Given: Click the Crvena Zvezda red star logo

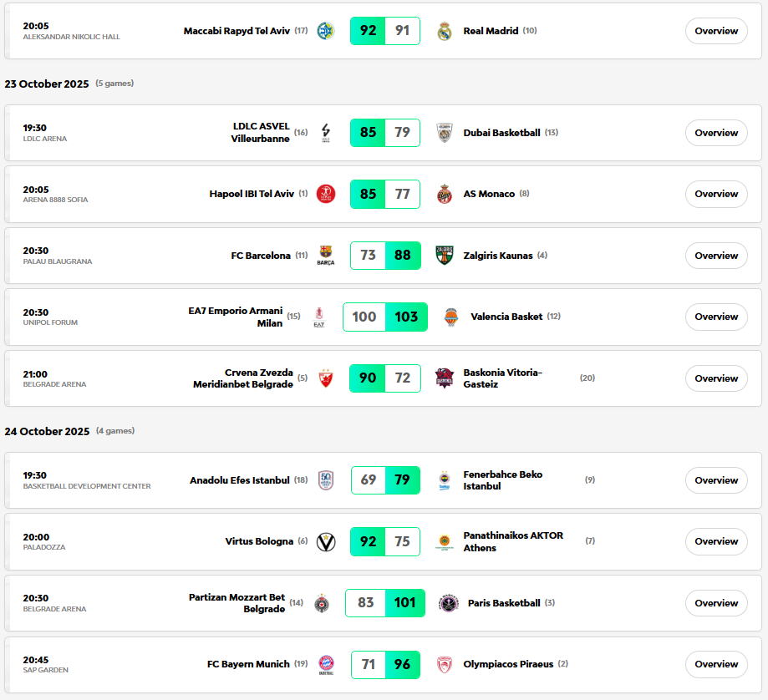Looking at the screenshot, I should pos(326,378).
